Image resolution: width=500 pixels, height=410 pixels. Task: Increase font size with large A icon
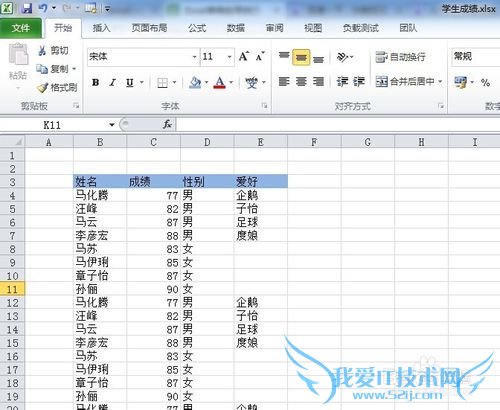pos(243,56)
